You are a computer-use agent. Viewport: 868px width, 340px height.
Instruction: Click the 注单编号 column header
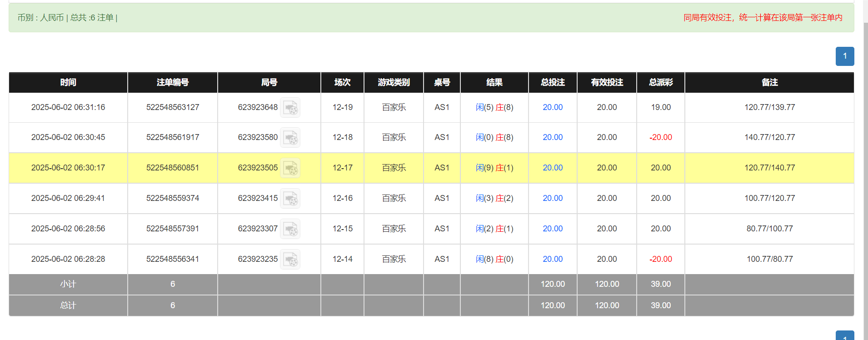pos(173,82)
